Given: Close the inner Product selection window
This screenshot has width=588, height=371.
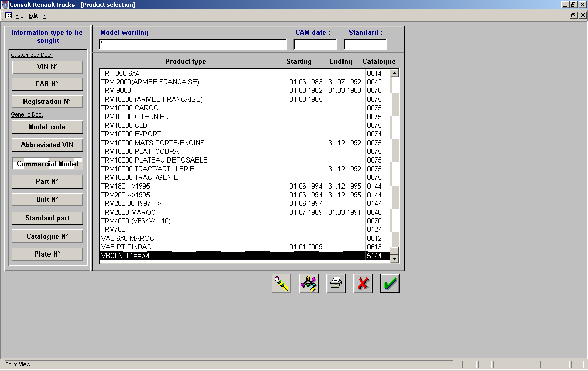Looking at the screenshot, I should coord(582,15).
